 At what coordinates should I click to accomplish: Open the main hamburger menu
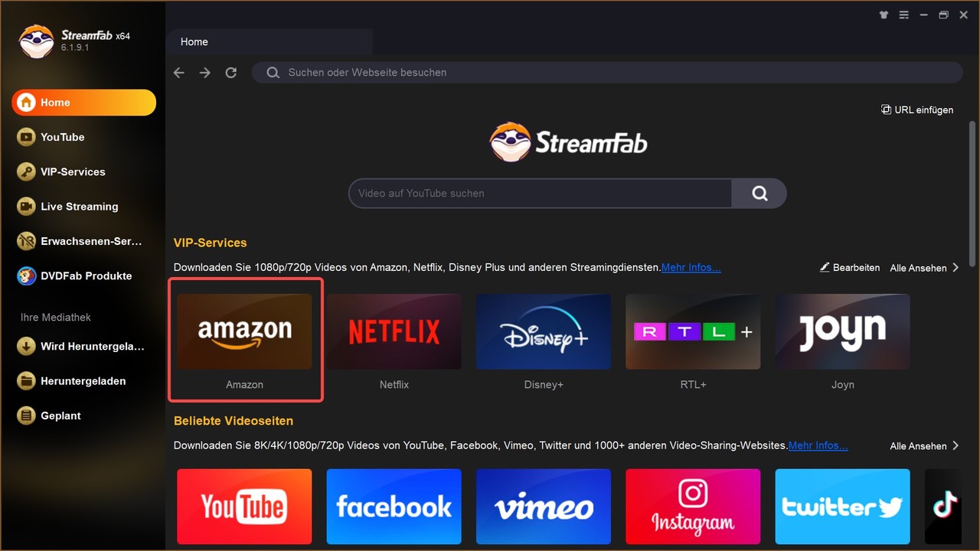[x=903, y=14]
